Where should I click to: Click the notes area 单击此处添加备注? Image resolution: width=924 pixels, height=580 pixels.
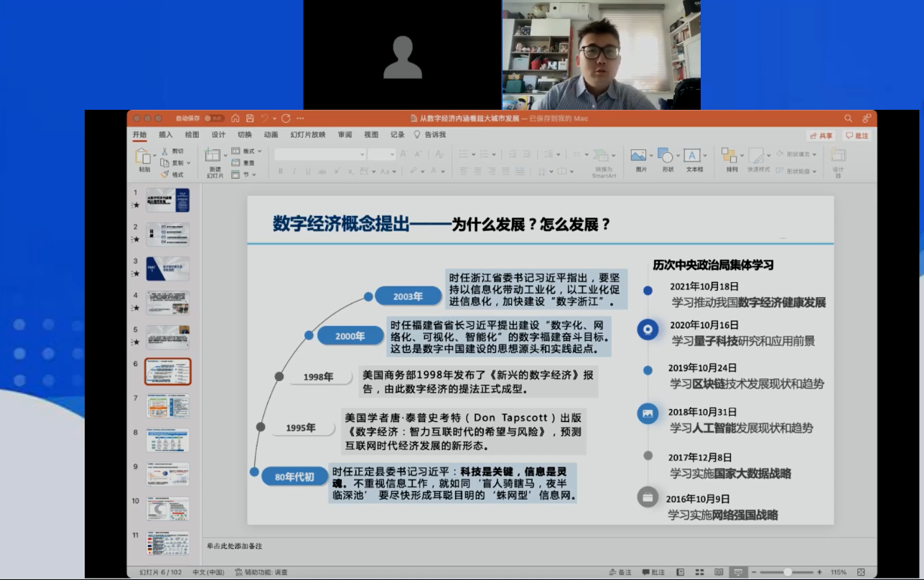click(234, 546)
